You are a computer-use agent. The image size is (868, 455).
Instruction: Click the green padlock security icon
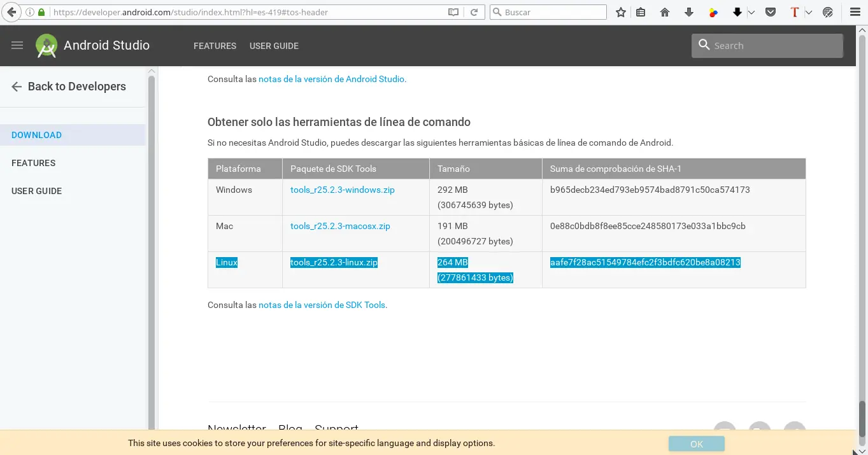(x=42, y=12)
